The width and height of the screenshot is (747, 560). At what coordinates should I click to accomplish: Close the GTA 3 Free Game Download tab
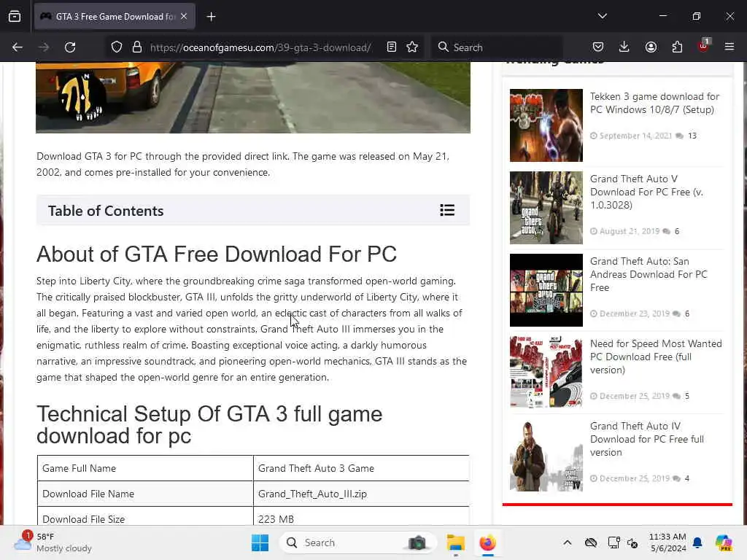pyautogui.click(x=184, y=17)
